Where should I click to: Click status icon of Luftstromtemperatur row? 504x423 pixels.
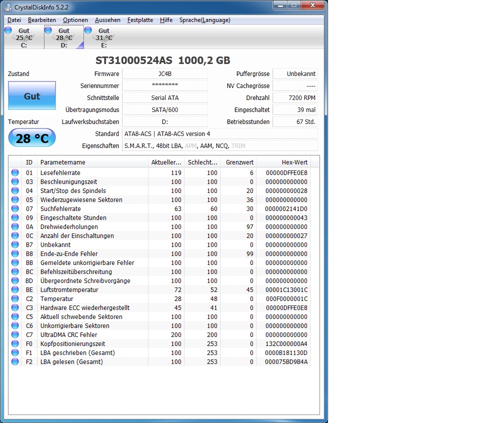15,289
